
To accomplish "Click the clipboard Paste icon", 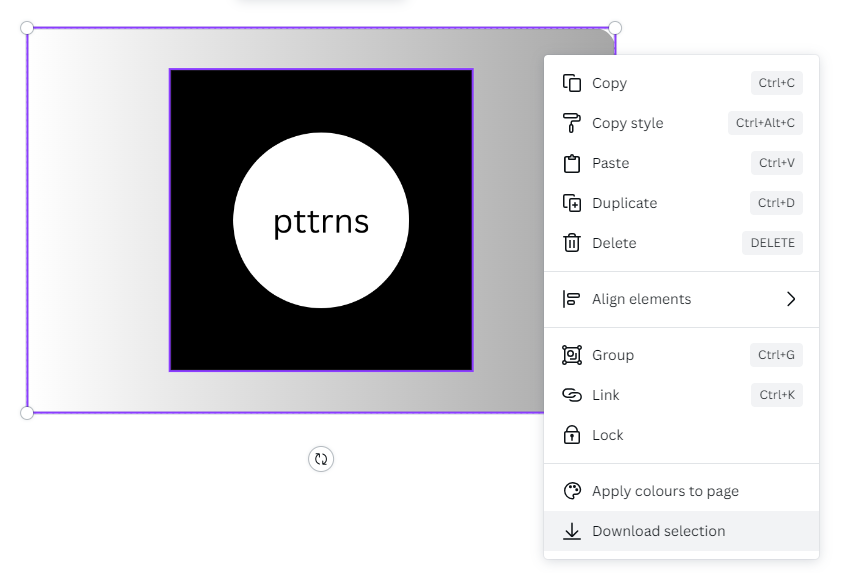I will point(572,163).
